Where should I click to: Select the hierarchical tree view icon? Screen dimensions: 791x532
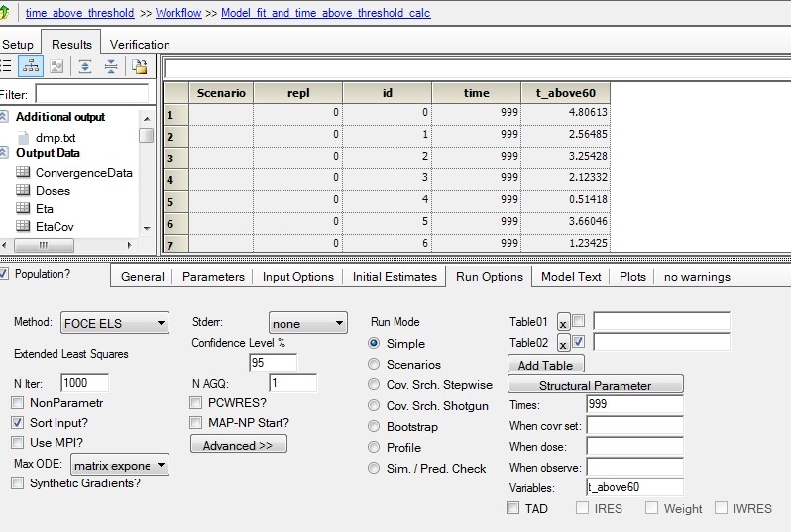[x=31, y=66]
